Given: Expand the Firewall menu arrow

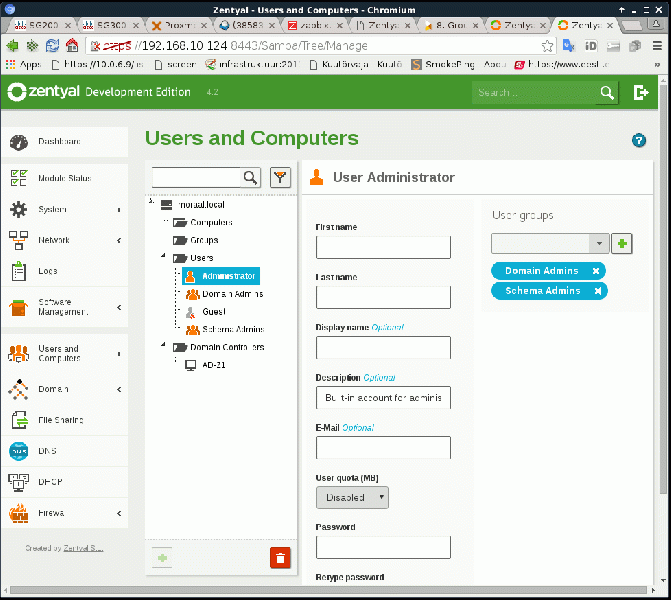Looking at the screenshot, I should (x=119, y=513).
